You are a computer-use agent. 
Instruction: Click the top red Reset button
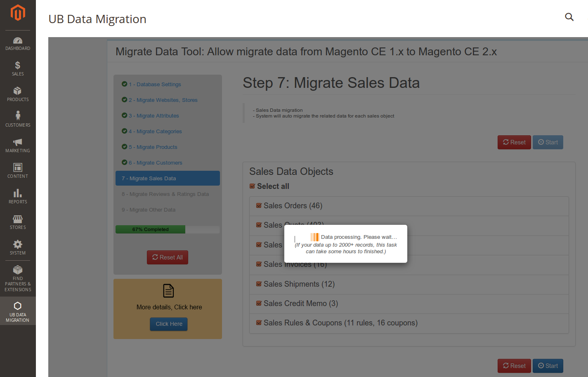(x=514, y=142)
